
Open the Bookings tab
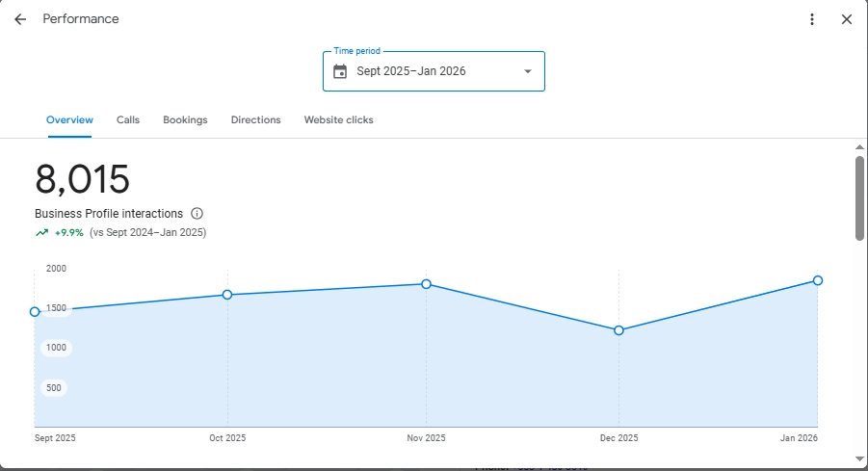click(185, 120)
